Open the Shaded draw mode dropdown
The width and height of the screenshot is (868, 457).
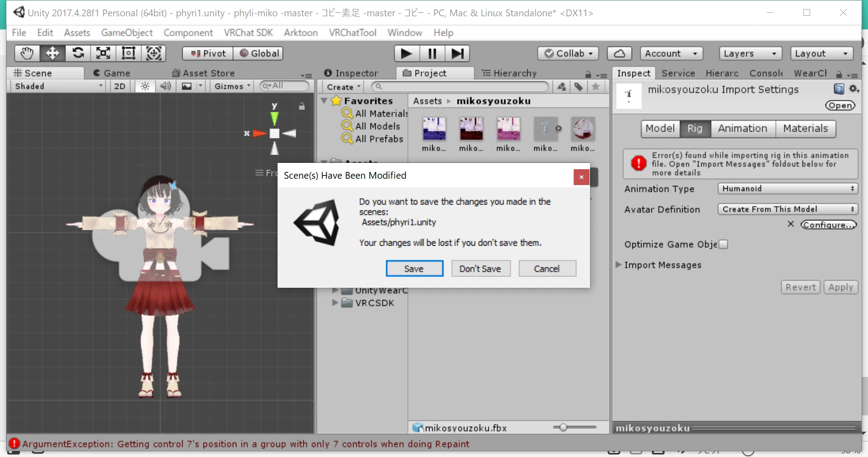pyautogui.click(x=59, y=86)
